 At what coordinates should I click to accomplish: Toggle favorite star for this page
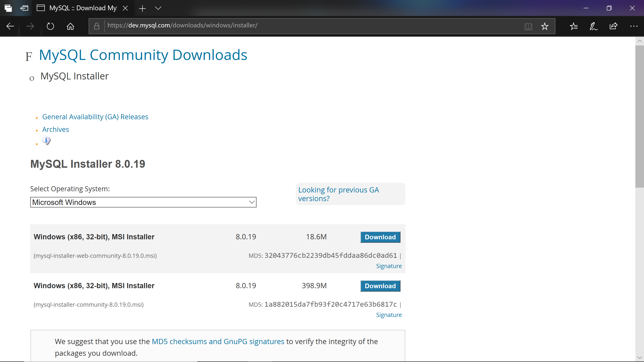pyautogui.click(x=545, y=26)
